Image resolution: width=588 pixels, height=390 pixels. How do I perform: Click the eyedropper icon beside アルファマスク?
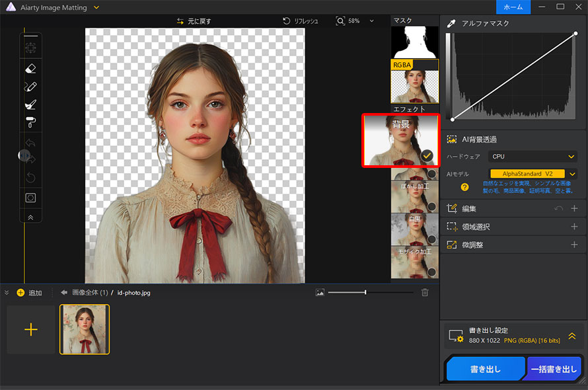(x=452, y=23)
